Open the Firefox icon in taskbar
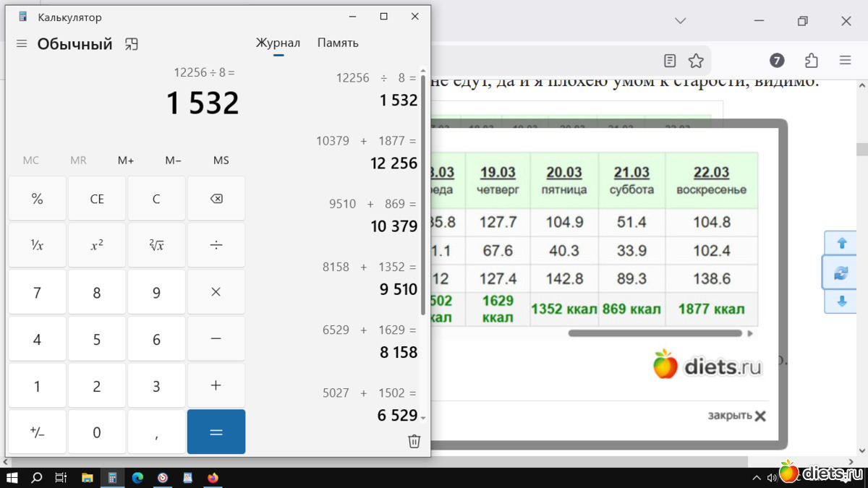 (213, 478)
